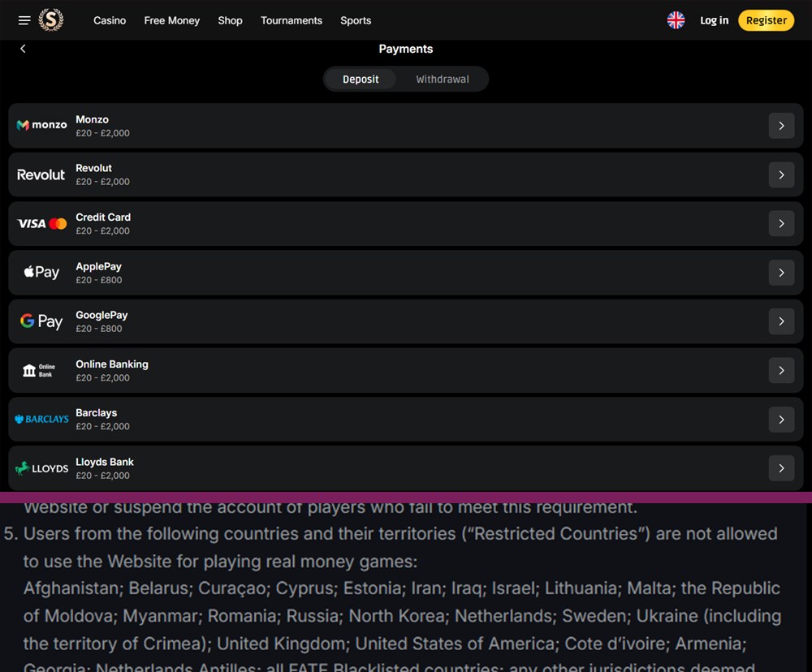The image size is (812, 672).
Task: Open the Casino menu
Action: (110, 20)
